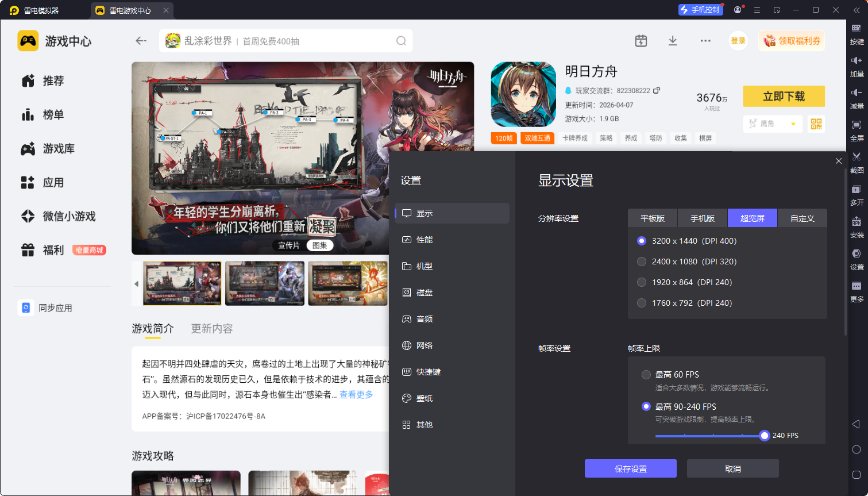The image size is (868, 496).
Task: Switch to 更新内容 tab
Action: tap(212, 329)
